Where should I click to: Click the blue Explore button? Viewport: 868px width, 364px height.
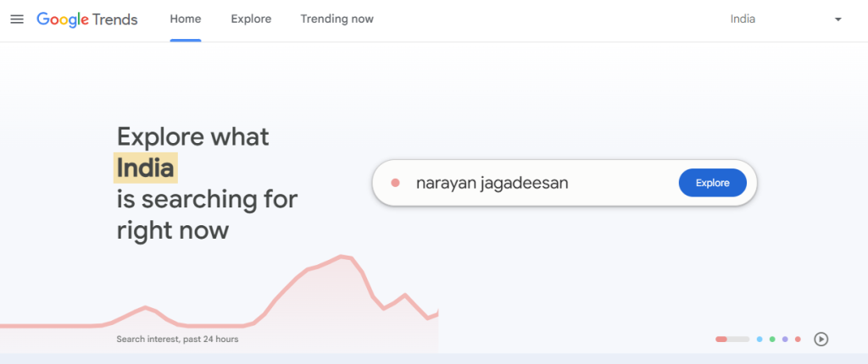712,183
